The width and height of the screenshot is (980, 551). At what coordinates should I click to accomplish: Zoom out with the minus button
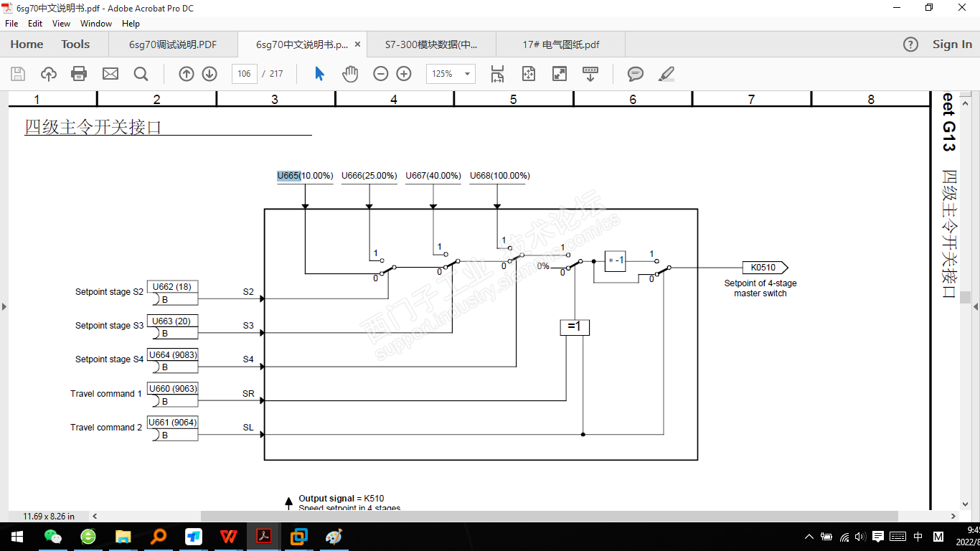pyautogui.click(x=381, y=74)
